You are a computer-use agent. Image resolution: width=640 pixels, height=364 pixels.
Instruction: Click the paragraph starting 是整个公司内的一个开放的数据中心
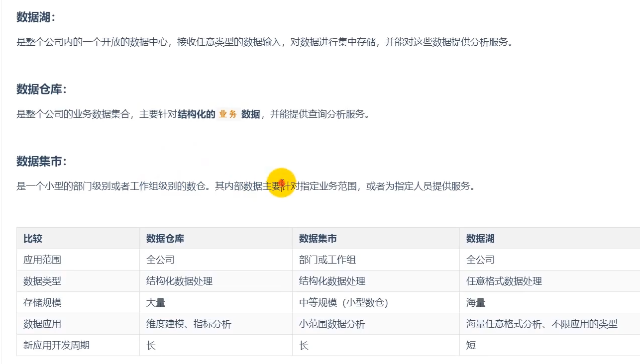click(x=264, y=42)
